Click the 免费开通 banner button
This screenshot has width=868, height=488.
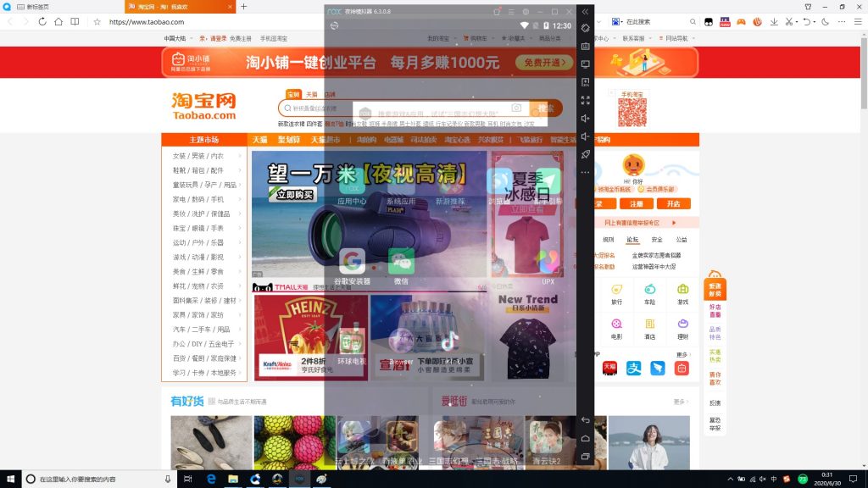click(x=544, y=63)
